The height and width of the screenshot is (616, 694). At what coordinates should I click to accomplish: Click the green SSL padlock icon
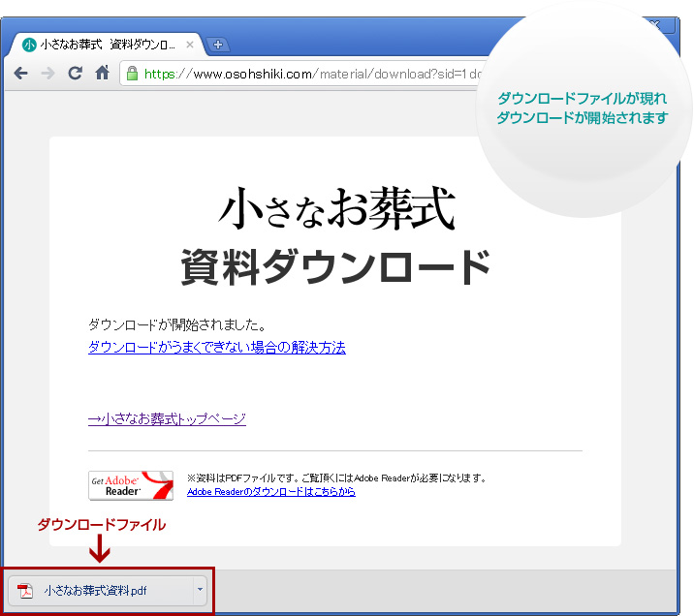point(132,73)
